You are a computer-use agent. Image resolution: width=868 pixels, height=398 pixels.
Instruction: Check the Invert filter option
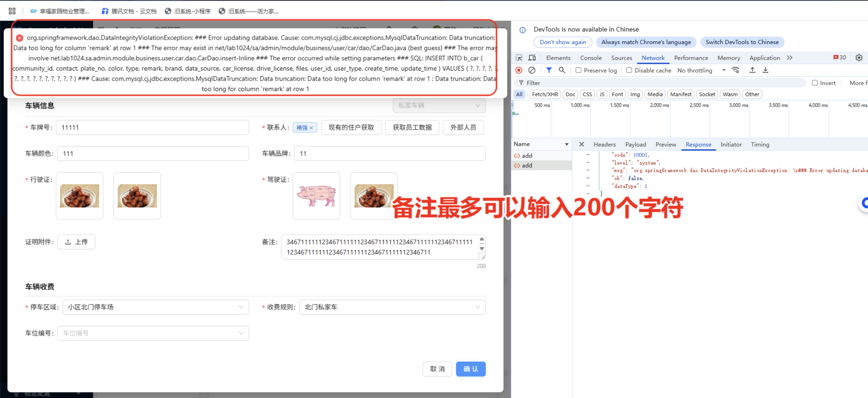point(815,83)
